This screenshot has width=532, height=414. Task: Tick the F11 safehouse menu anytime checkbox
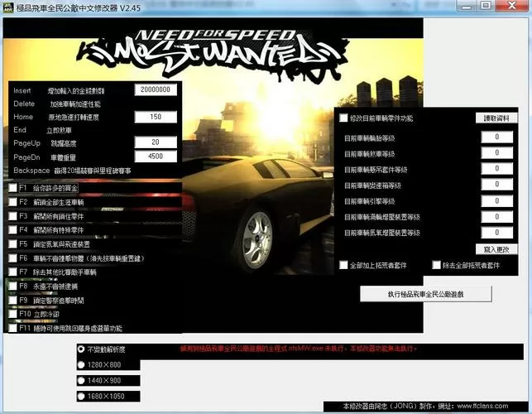tap(13, 328)
